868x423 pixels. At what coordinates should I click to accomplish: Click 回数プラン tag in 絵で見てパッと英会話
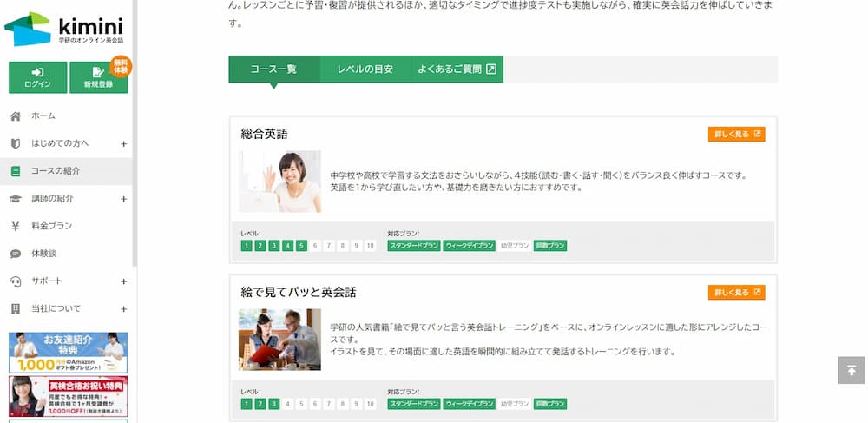[x=550, y=404]
